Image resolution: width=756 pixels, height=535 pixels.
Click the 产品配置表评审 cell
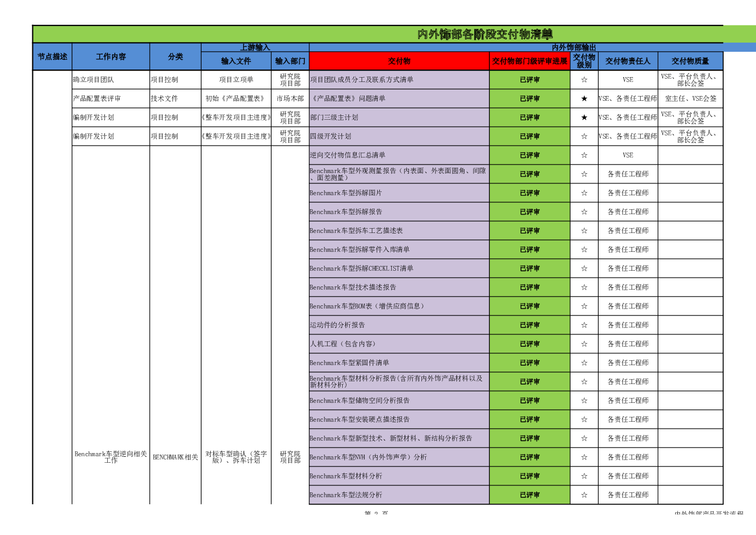[110, 99]
